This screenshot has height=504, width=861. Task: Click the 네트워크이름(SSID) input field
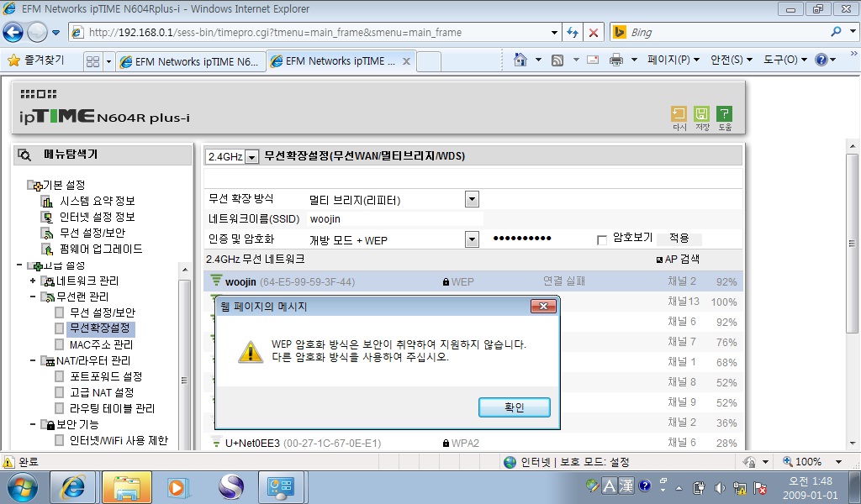click(x=395, y=219)
